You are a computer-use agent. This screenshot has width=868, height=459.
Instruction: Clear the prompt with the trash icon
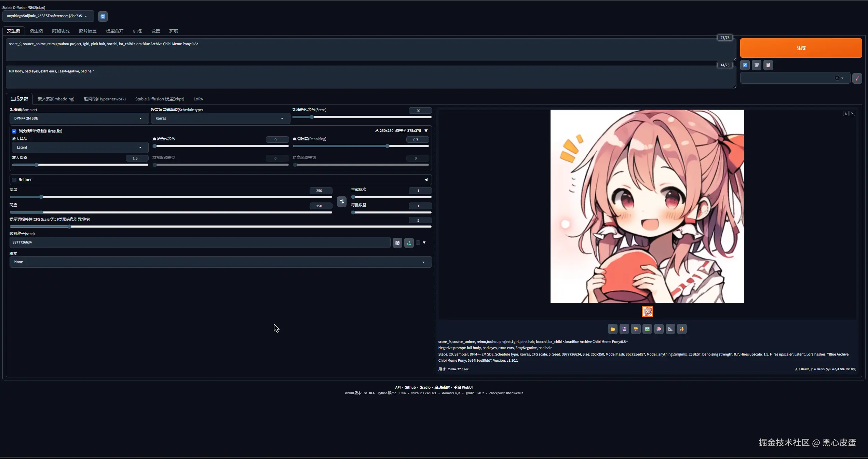(x=756, y=65)
